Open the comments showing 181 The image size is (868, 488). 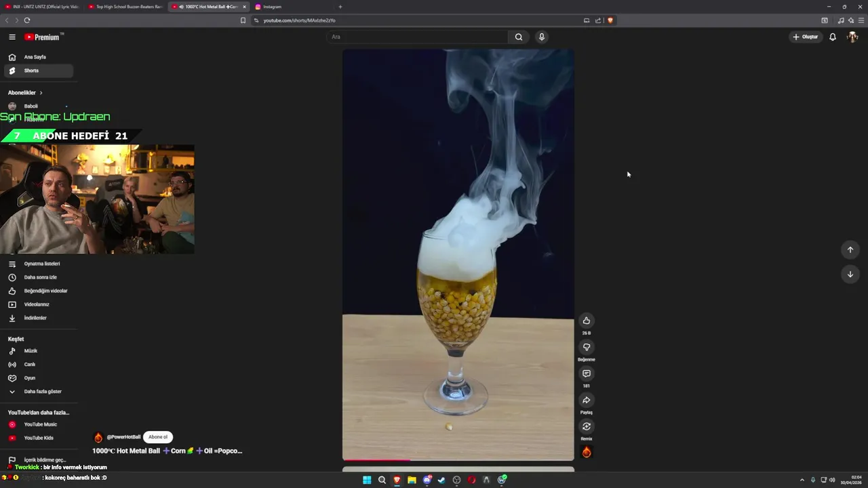click(x=587, y=373)
